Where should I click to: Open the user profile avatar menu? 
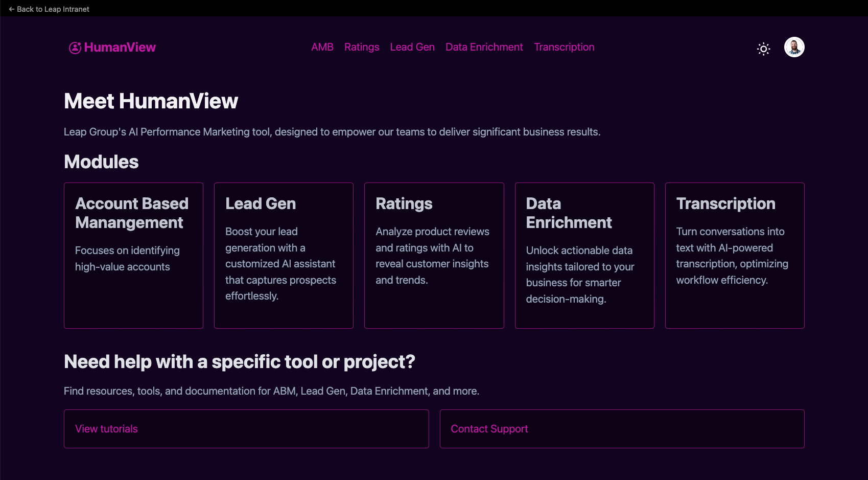pyautogui.click(x=794, y=47)
